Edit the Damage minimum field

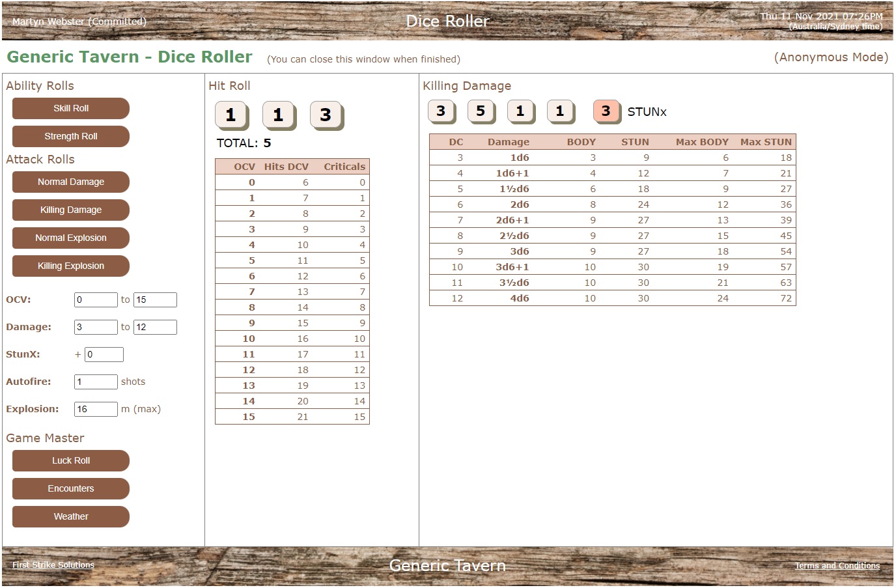click(96, 328)
